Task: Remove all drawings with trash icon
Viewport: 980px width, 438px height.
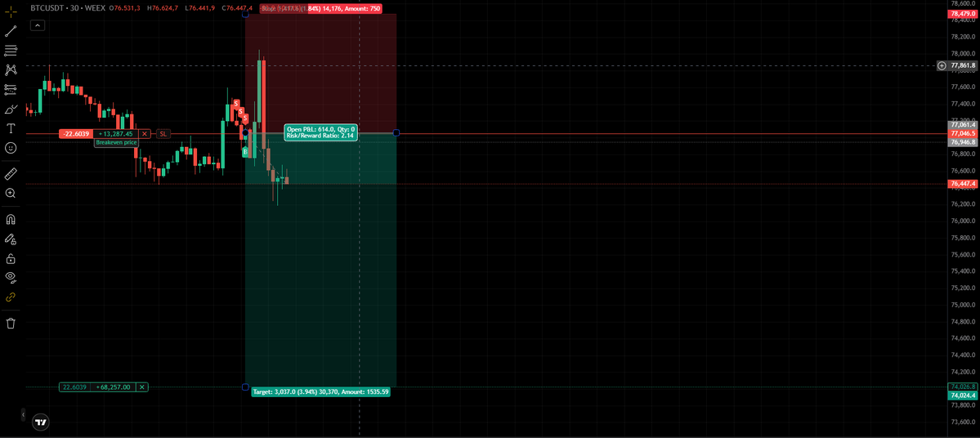Action: pos(11,323)
